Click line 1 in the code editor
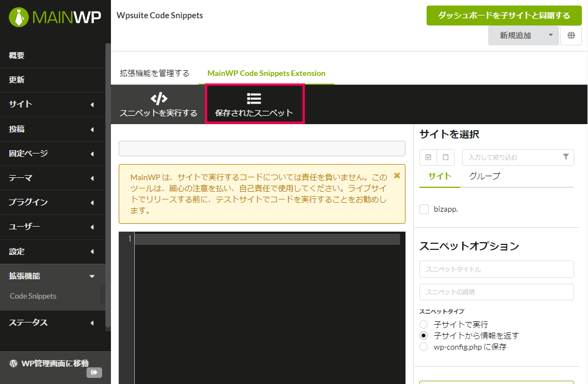Viewport: 588px width, 384px height. (x=267, y=239)
